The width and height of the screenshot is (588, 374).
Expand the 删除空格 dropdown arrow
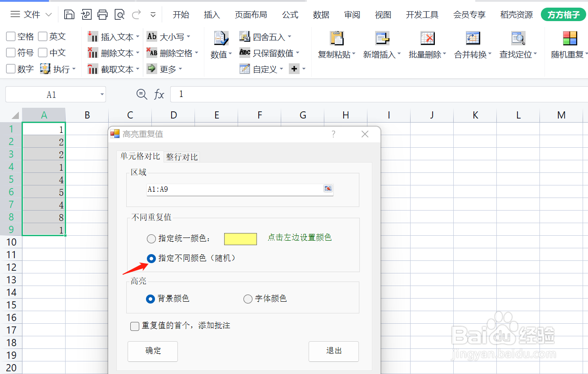click(x=196, y=53)
